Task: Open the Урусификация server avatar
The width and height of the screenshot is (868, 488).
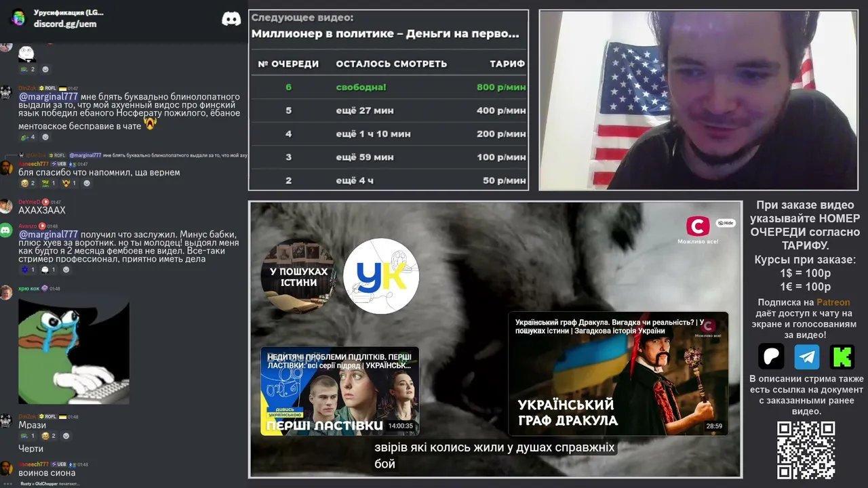Action: point(18,18)
